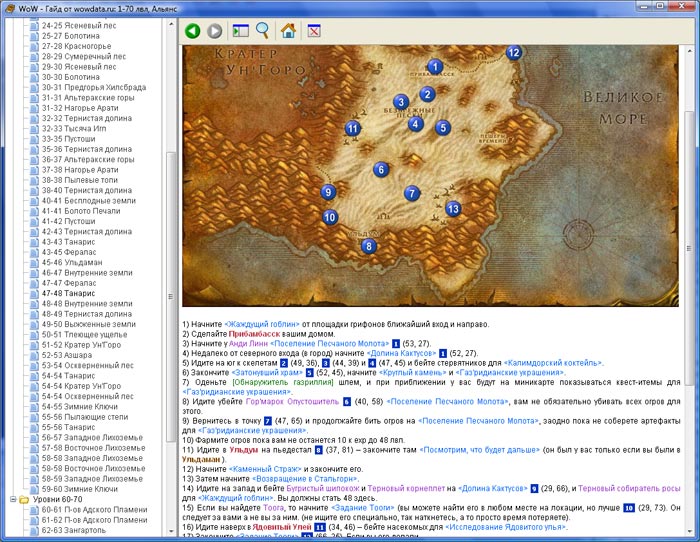
Task: Click folder icon for Уровни 60-70
Action: (24, 499)
